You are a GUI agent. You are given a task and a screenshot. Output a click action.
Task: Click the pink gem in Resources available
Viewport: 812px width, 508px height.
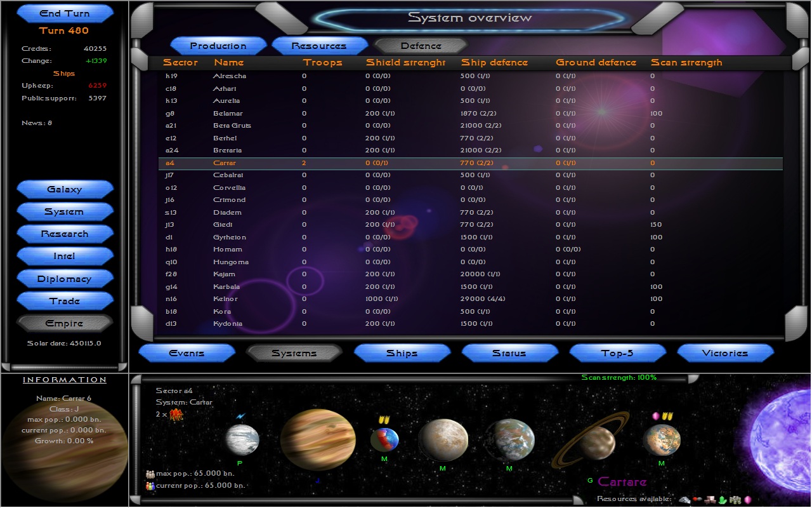point(748,500)
